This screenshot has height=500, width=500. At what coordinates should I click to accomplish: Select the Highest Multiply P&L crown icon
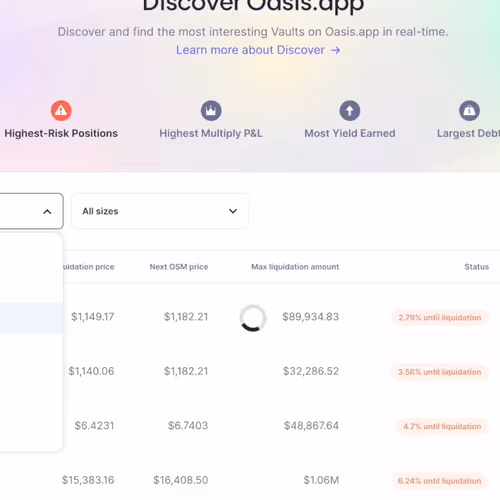211,110
